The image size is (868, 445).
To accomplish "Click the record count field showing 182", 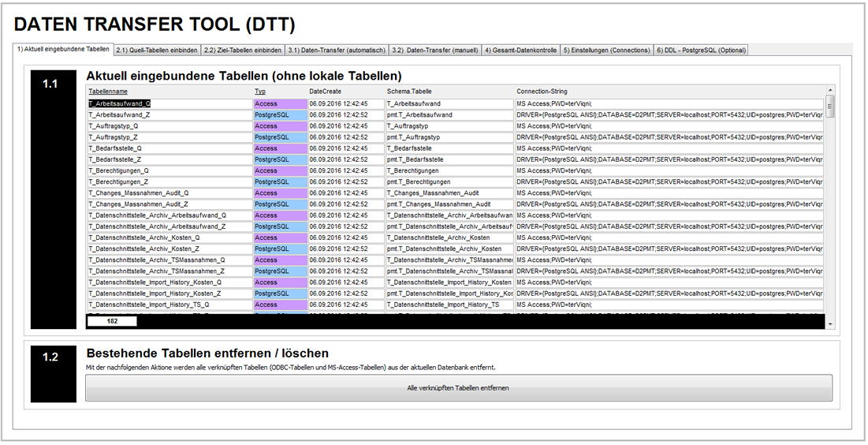I will 112,321.
